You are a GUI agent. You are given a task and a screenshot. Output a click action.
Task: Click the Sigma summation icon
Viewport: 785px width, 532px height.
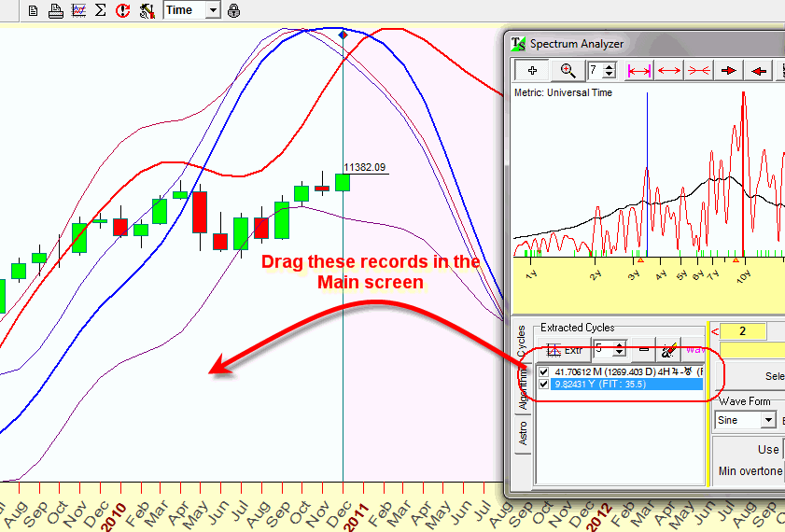pyautogui.click(x=101, y=10)
